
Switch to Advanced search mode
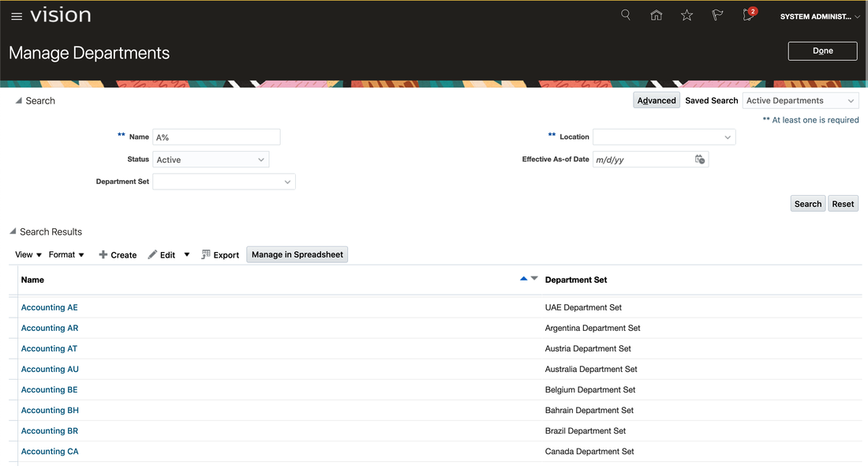pyautogui.click(x=656, y=100)
